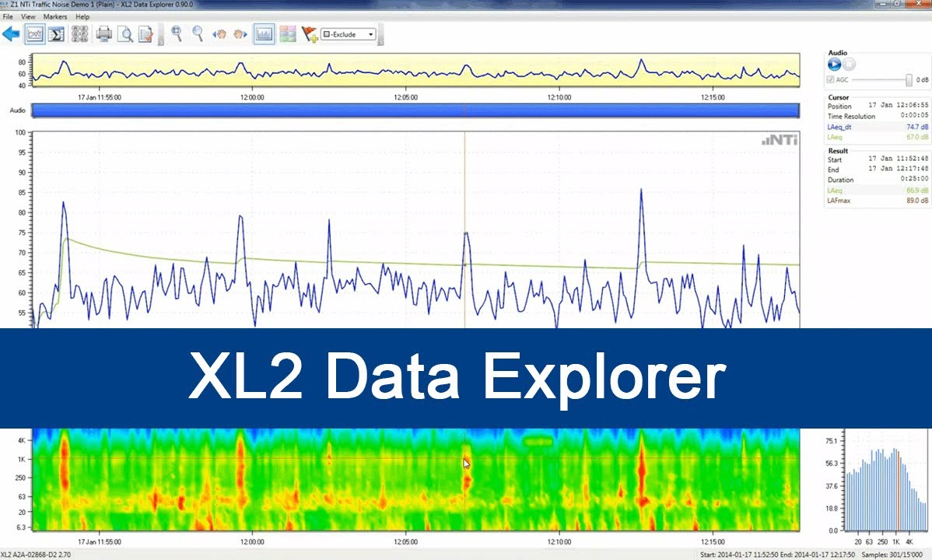The image size is (932, 560).
Task: Open the Help menu
Action: pos(82,16)
